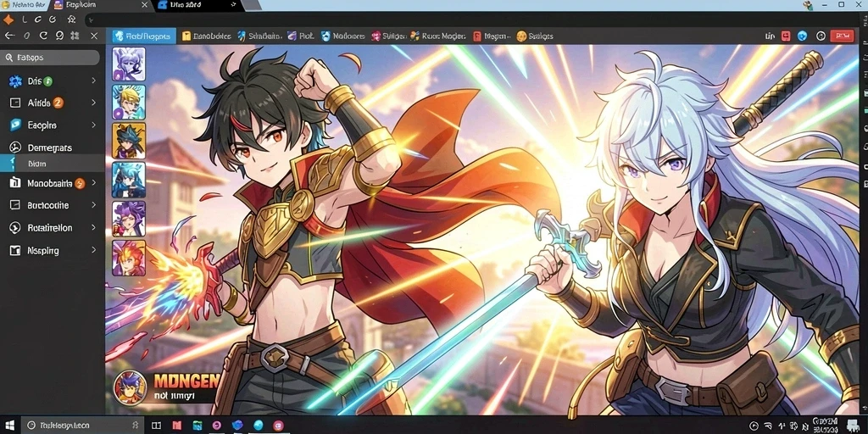
Task: Expand the 'Buctcodtie' row chevron
Action: tap(93, 205)
